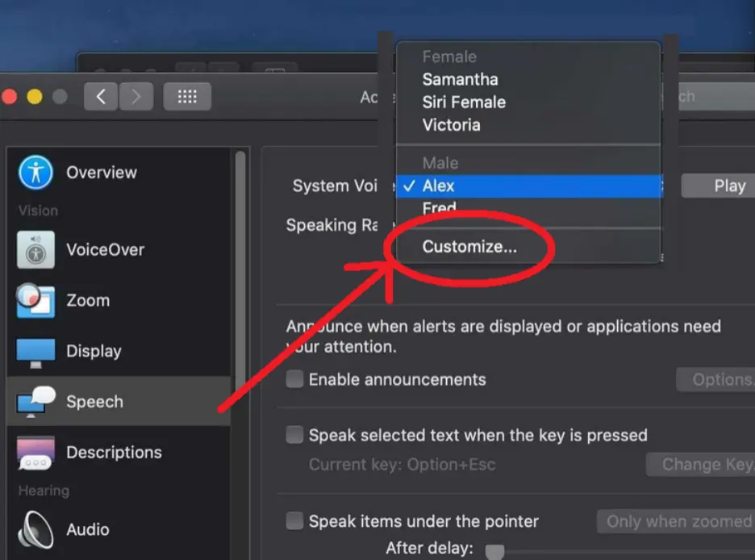
Task: Show all preferences grid button
Action: pyautogui.click(x=187, y=97)
